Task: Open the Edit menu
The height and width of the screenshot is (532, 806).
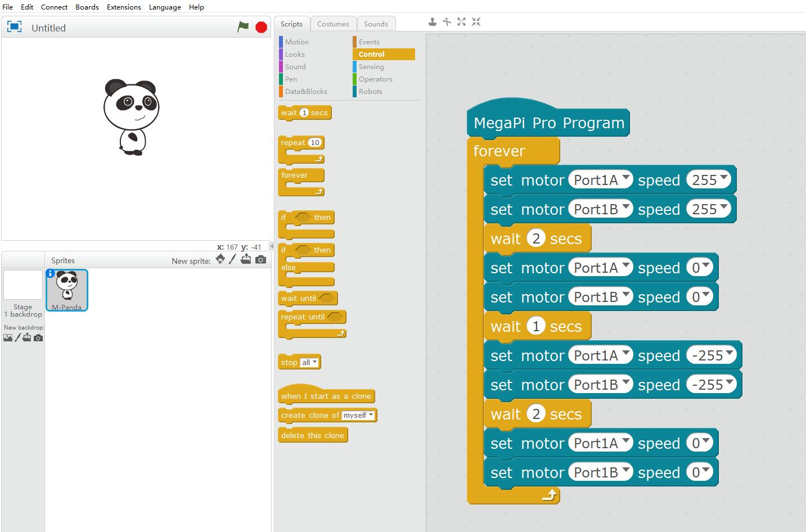Action: click(27, 7)
